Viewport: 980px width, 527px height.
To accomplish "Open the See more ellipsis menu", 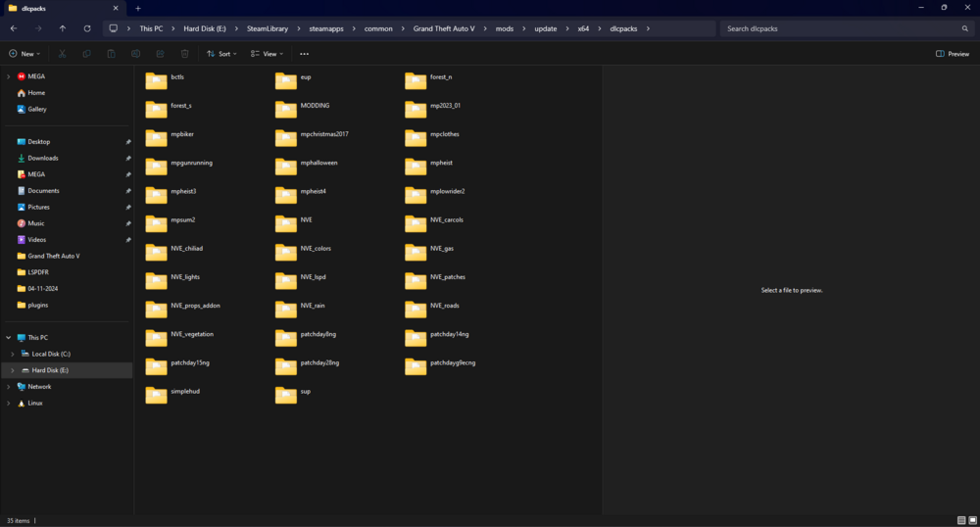I will pos(305,54).
